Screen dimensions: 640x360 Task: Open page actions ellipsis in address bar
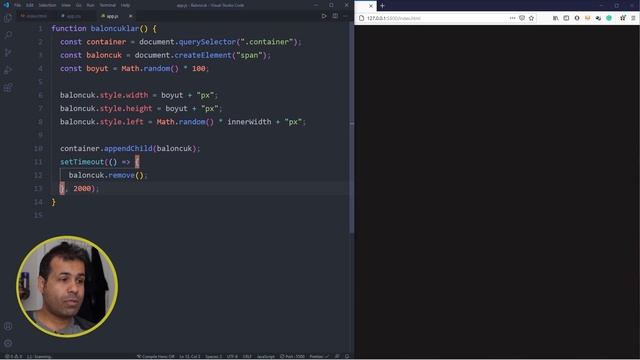click(x=512, y=18)
